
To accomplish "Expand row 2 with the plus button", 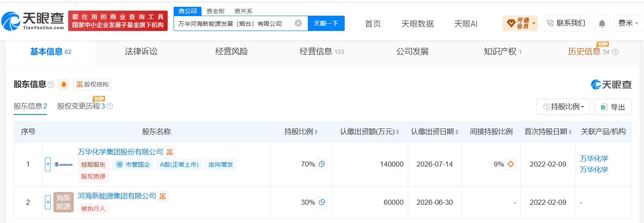I will [48, 202].
